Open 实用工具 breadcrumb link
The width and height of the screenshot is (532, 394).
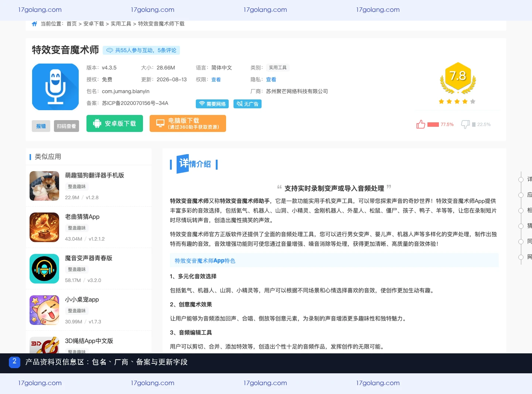click(121, 24)
